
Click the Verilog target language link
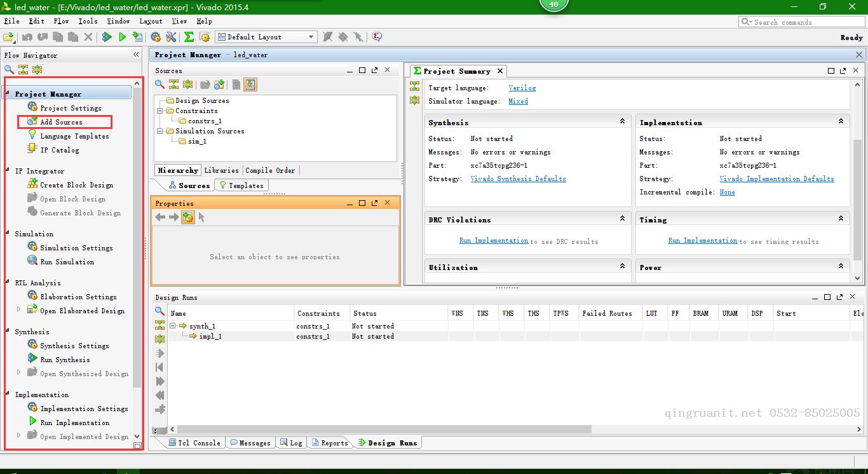click(x=522, y=88)
